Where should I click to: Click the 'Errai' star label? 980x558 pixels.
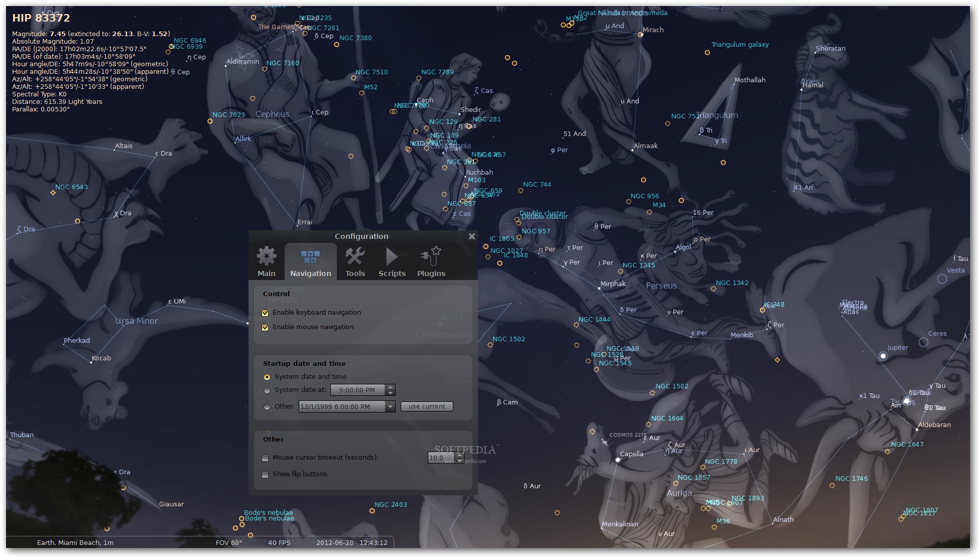coord(305,222)
